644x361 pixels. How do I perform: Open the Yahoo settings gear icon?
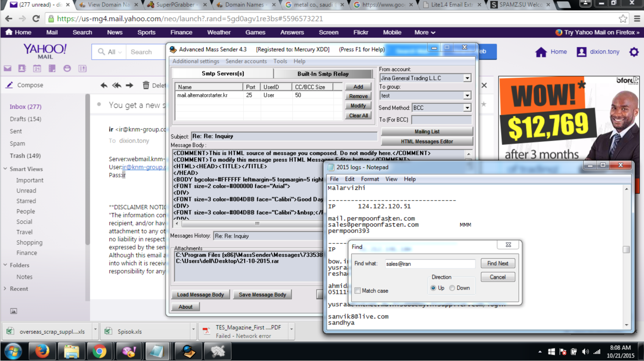tap(634, 52)
